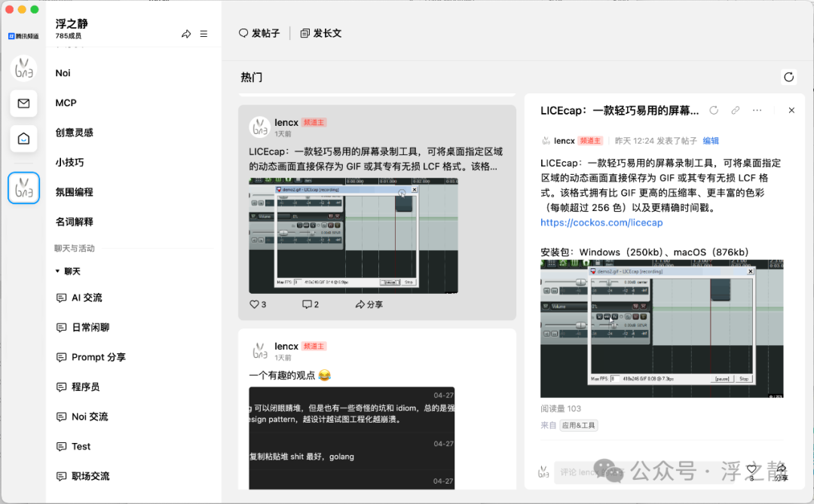Refresh the hot posts list
This screenshot has width=814, height=504.
tap(788, 78)
